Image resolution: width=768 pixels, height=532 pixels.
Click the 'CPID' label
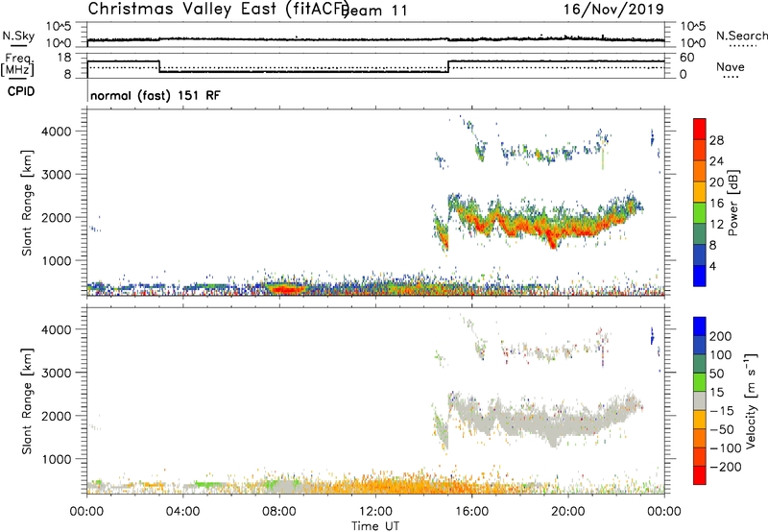point(21,91)
